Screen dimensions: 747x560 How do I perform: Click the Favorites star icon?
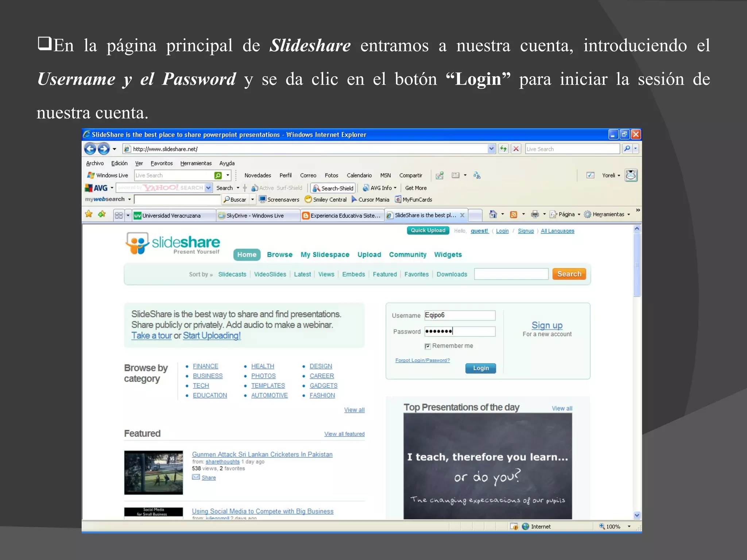pos(89,214)
